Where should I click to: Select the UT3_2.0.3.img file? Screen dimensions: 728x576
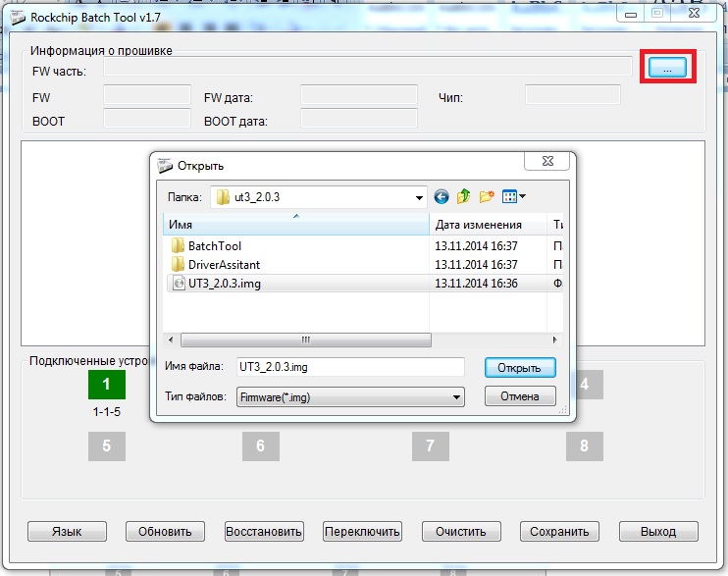224,284
